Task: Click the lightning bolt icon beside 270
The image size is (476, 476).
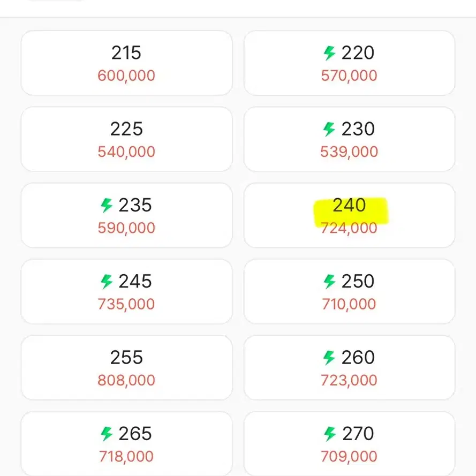Action: 330,434
